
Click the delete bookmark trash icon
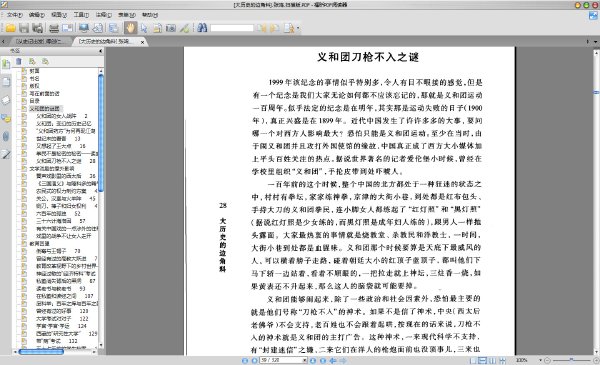pyautogui.click(x=18, y=61)
